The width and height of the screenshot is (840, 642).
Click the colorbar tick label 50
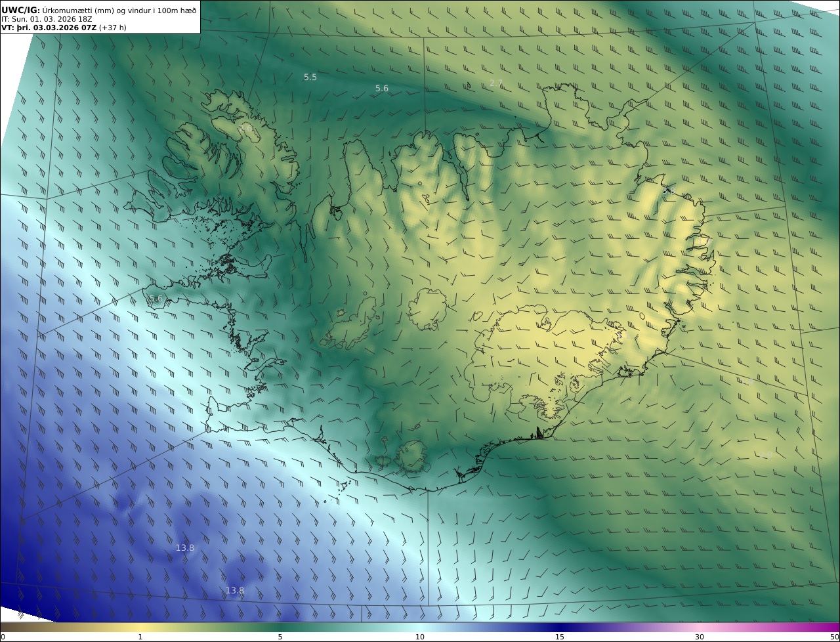point(834,637)
